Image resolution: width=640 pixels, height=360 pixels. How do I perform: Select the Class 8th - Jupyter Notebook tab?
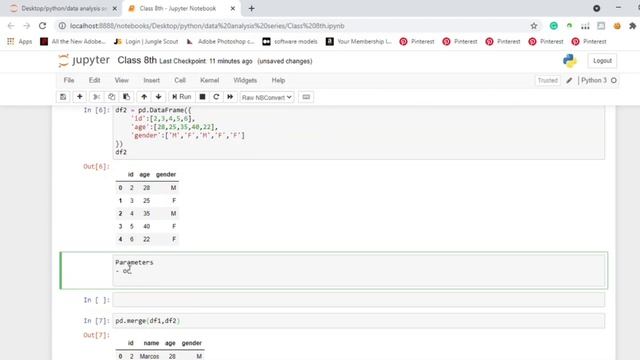[178, 8]
